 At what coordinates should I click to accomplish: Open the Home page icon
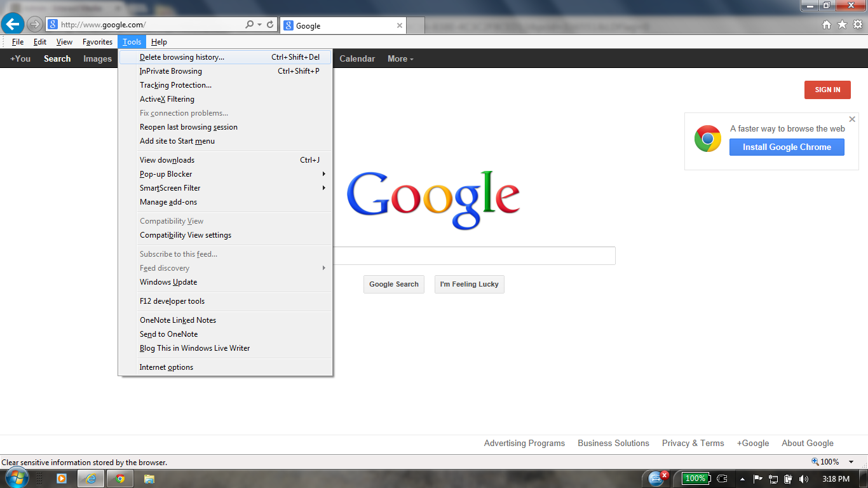[827, 25]
